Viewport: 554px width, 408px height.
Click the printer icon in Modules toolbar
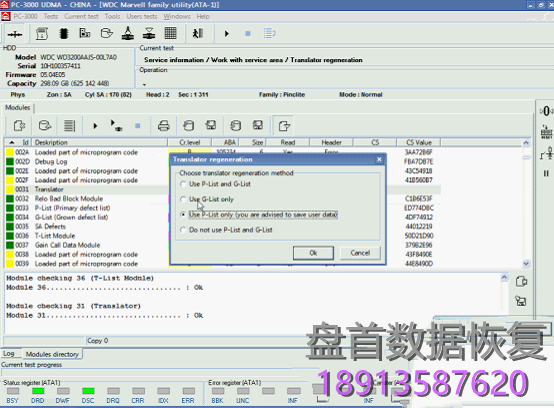click(x=163, y=125)
